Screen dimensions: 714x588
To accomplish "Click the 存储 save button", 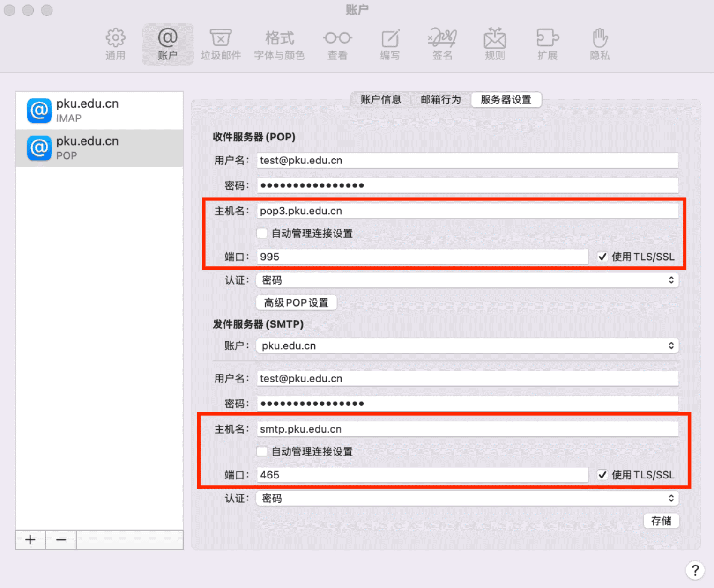I will [661, 521].
